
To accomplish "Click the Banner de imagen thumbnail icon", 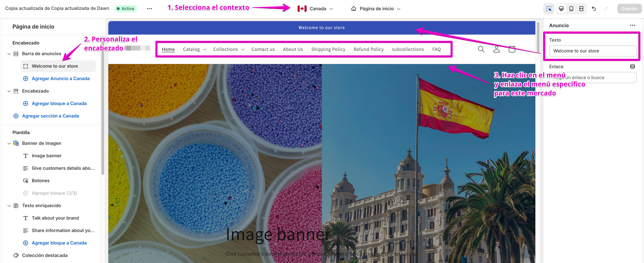I will click(x=16, y=143).
